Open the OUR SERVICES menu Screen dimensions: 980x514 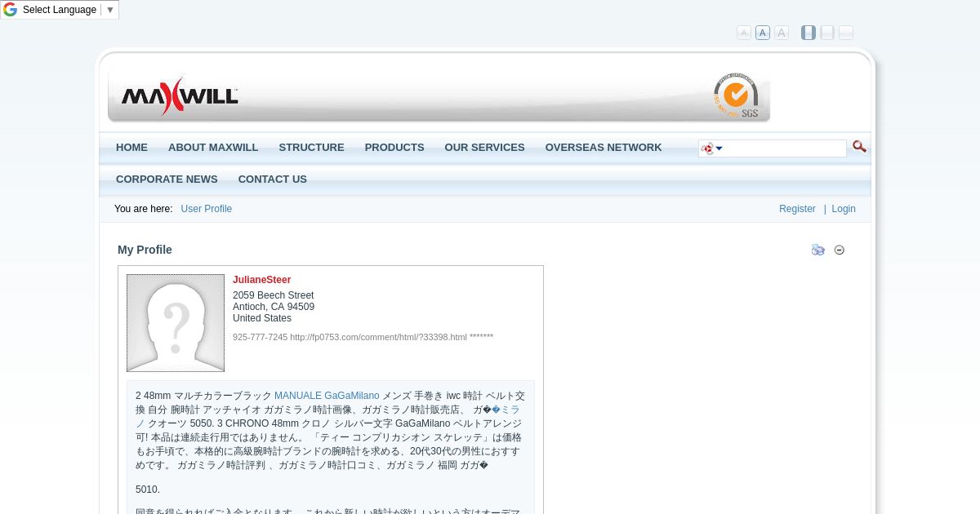484,148
